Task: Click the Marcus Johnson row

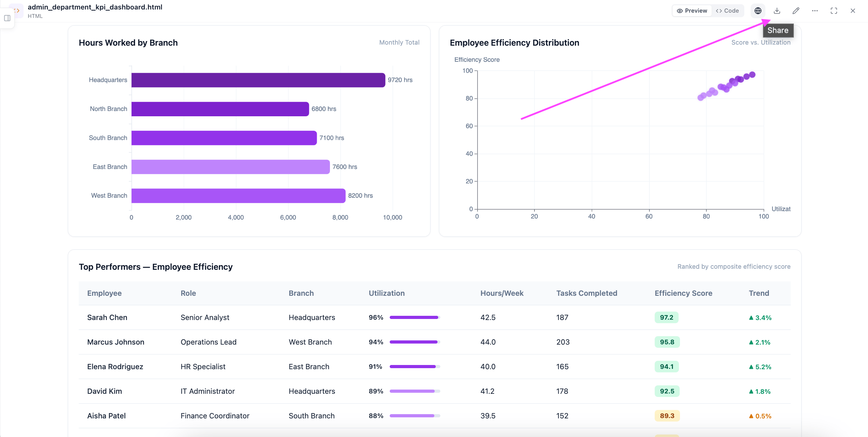Action: click(x=434, y=342)
